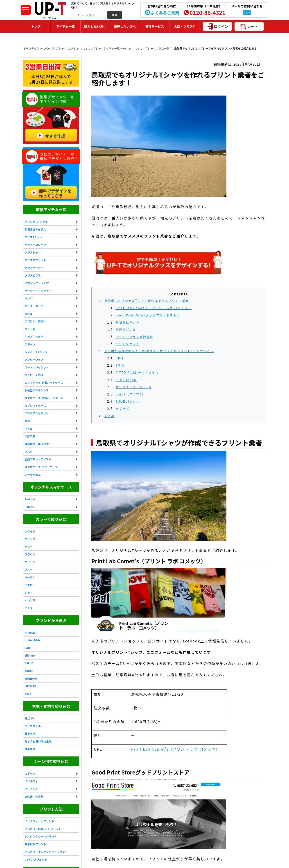Open アイテム一覧 navigation item
Viewport: 289px width, 868px height.
click(65, 27)
